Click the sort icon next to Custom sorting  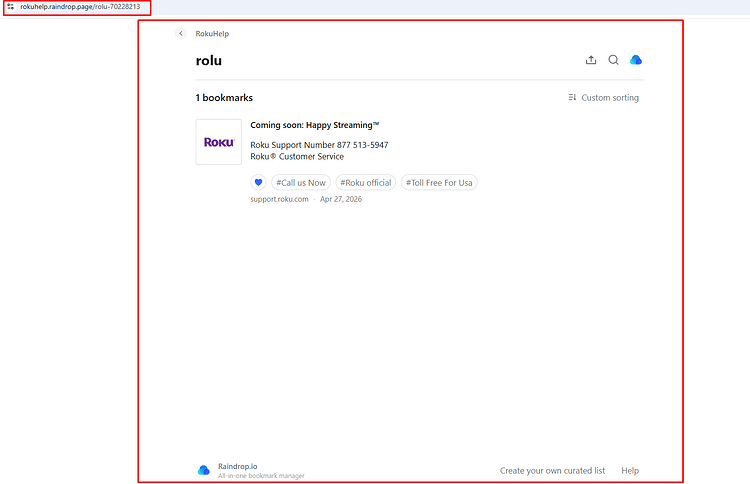pos(572,98)
